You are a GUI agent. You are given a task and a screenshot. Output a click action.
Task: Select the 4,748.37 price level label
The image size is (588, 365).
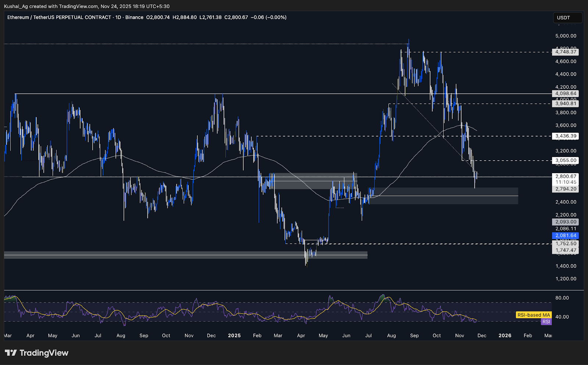566,52
